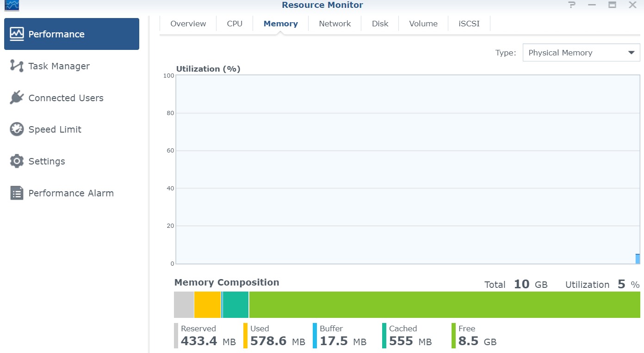Select the Volume tab
Viewport: 644px width, 353px height.
pos(423,24)
